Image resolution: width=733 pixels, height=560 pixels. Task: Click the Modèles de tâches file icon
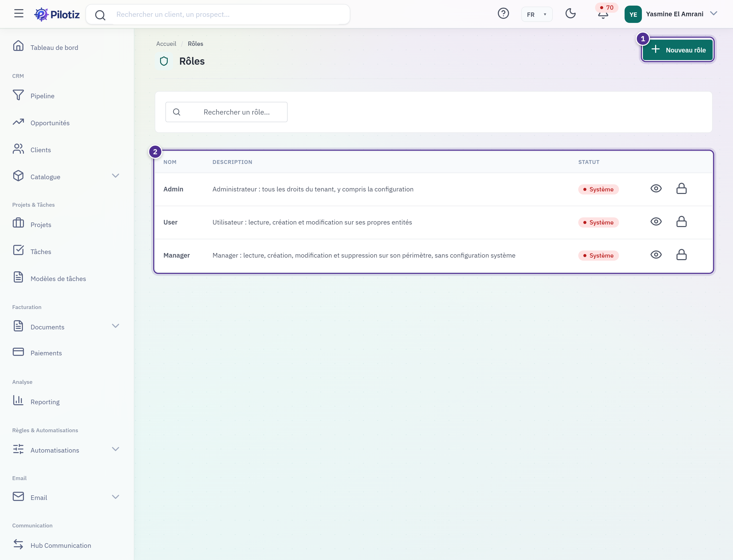(x=18, y=277)
